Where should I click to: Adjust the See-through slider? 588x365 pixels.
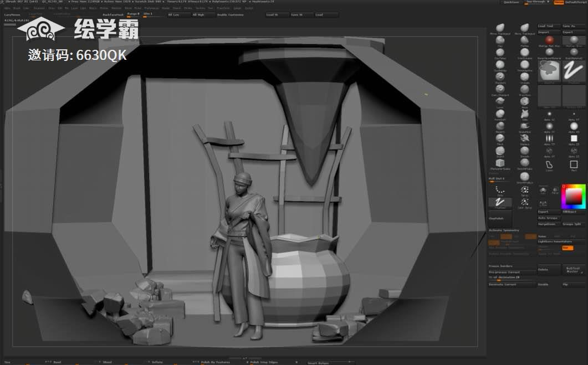point(536,2)
